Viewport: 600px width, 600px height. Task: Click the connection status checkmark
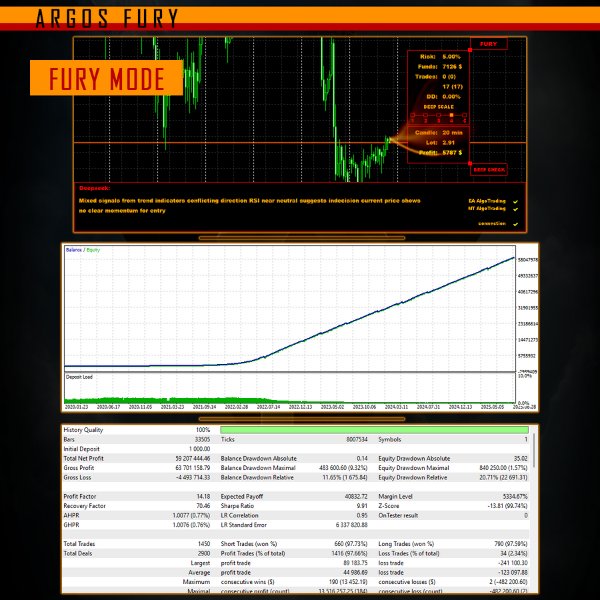point(515,224)
